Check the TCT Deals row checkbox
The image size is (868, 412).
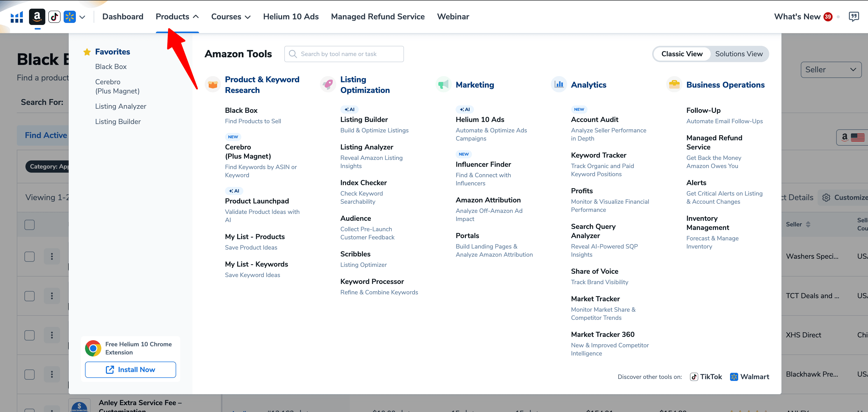click(x=30, y=296)
